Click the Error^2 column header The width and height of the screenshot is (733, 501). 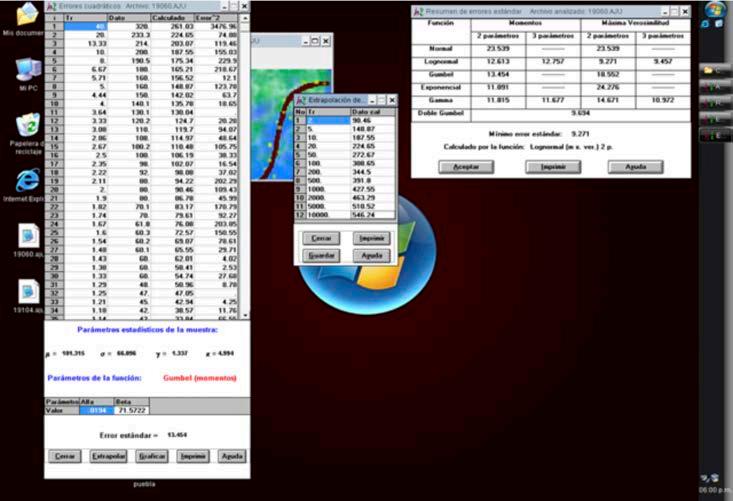pyautogui.click(x=216, y=18)
